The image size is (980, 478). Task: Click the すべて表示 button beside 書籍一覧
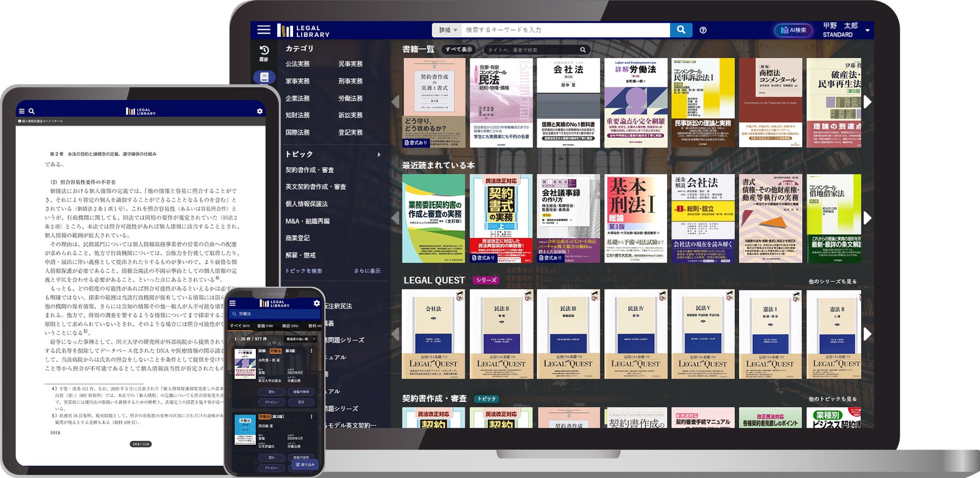459,50
